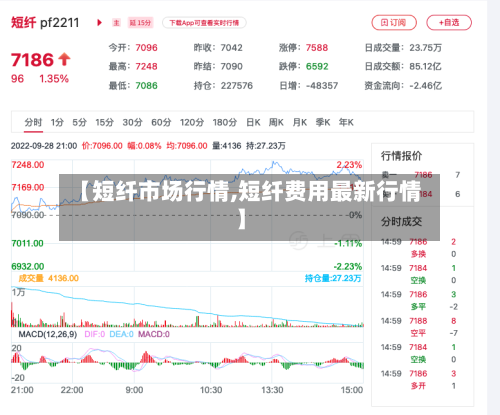The width and height of the screenshot is (500, 415).
Task: Click the 多平 trade type label
Action: pyautogui.click(x=418, y=307)
